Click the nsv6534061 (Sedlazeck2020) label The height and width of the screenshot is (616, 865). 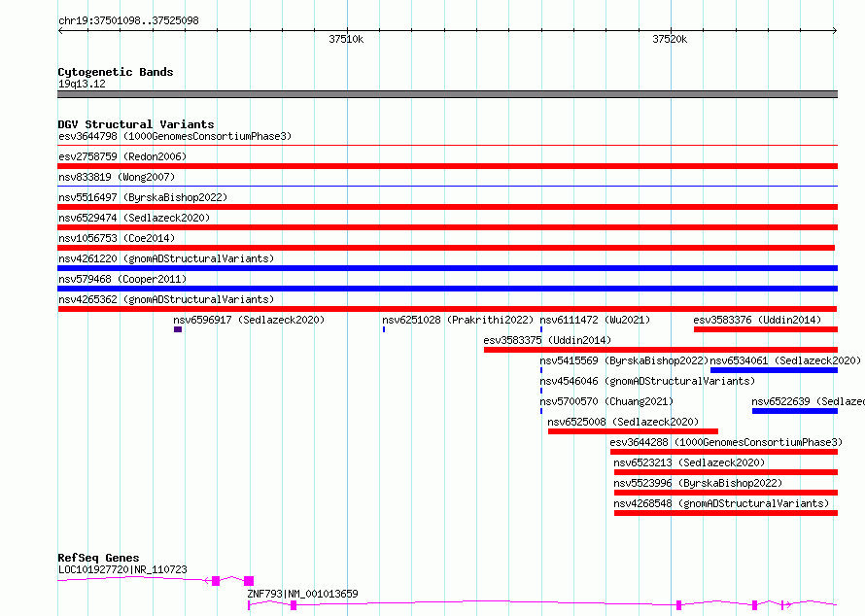[x=785, y=360]
